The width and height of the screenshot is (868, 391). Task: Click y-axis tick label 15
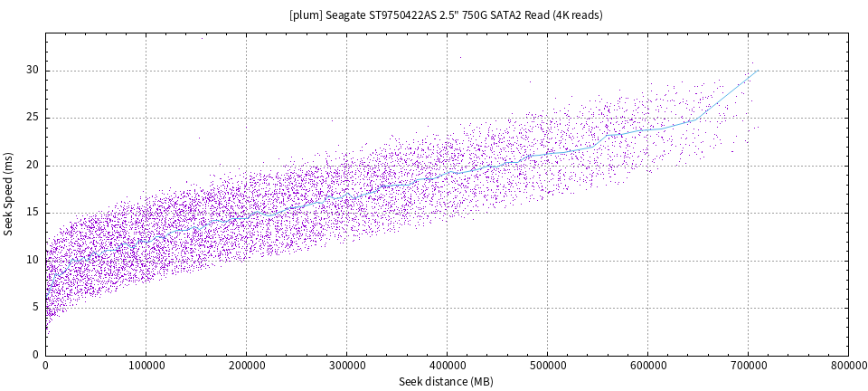(32, 213)
